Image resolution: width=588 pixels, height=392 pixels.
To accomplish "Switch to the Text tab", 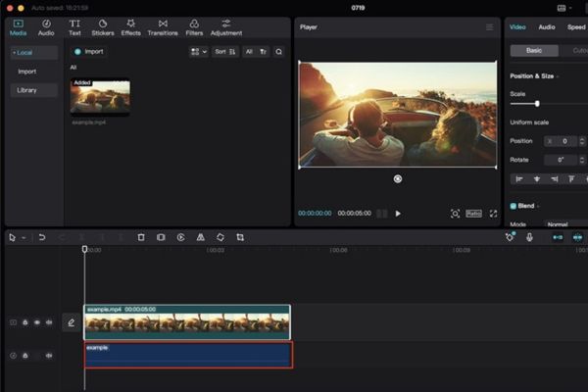I will click(74, 27).
